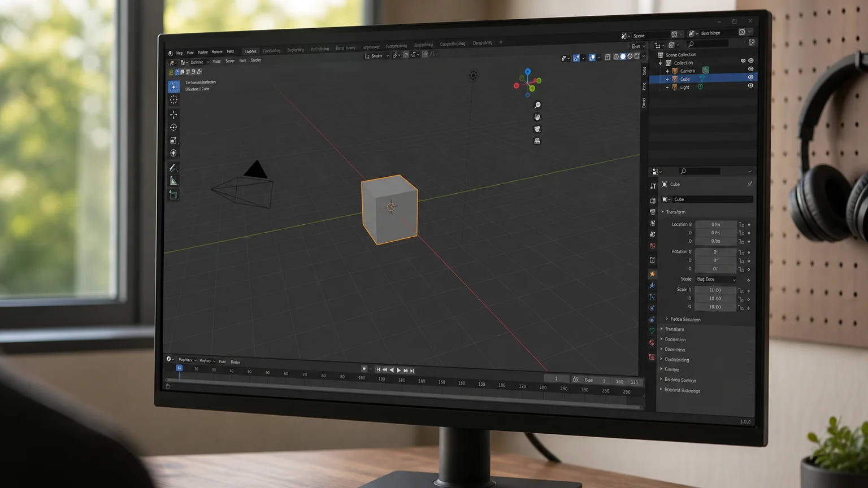This screenshot has height=488, width=868.
Task: Hide the Camera object with its eye icon
Action: tap(750, 69)
